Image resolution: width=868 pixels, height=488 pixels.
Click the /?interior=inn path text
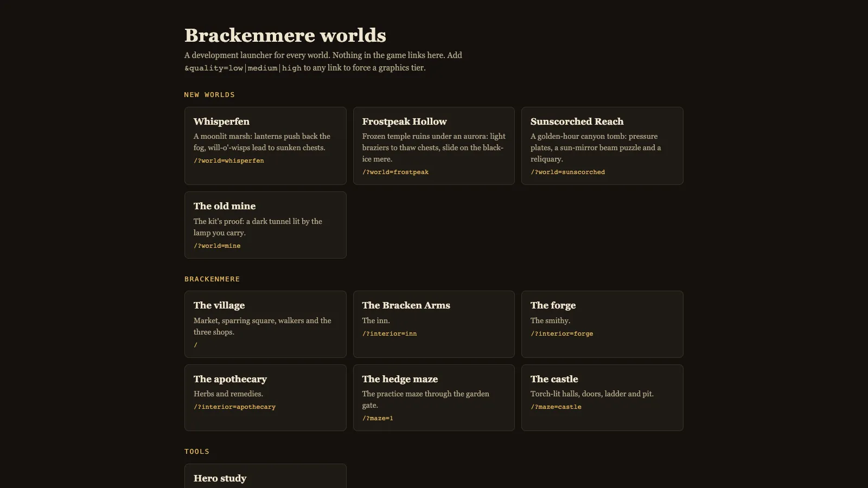coord(390,334)
